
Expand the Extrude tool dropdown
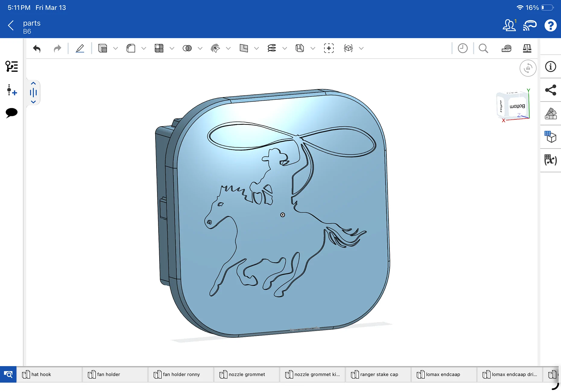115,48
